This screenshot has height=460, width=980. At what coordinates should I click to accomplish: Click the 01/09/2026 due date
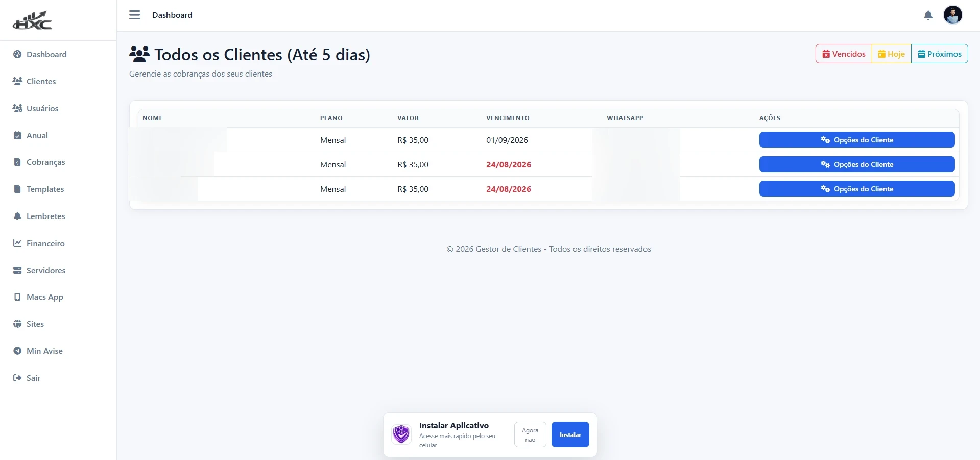[x=507, y=140]
